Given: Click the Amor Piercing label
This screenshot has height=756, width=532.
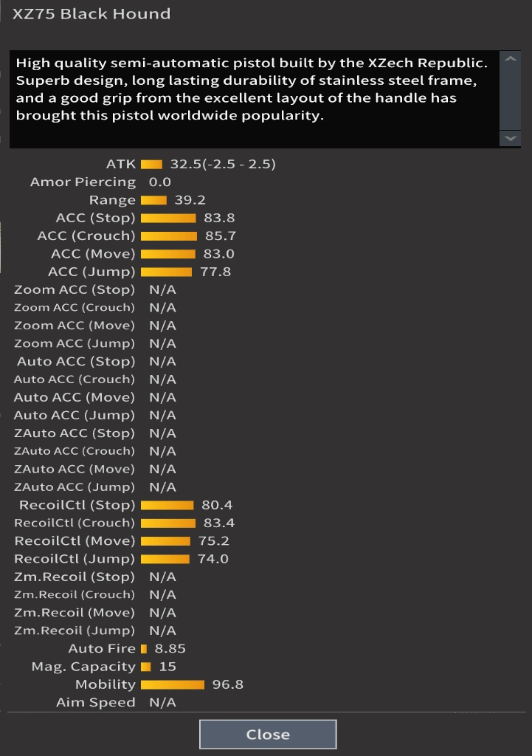Looking at the screenshot, I should coord(83,182).
